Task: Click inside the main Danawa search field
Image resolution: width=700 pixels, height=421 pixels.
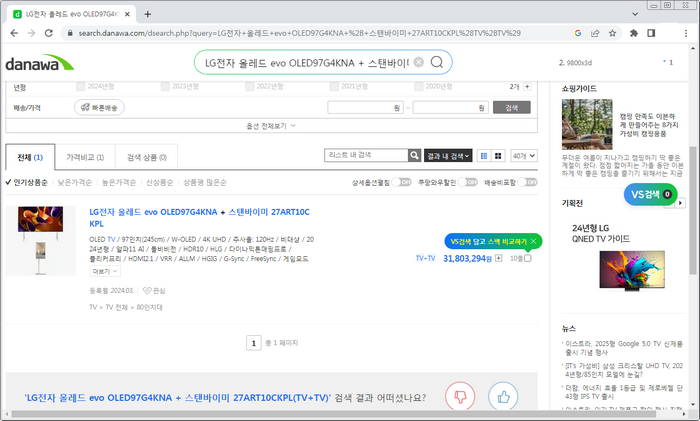Action: 306,63
